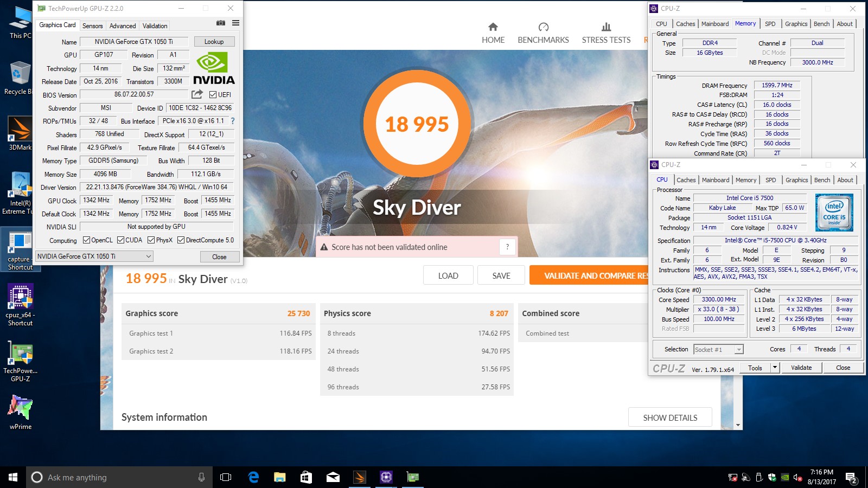Viewport: 868px width, 488px height.
Task: Switch to GPU-Z taskbar button
Action: click(x=413, y=477)
